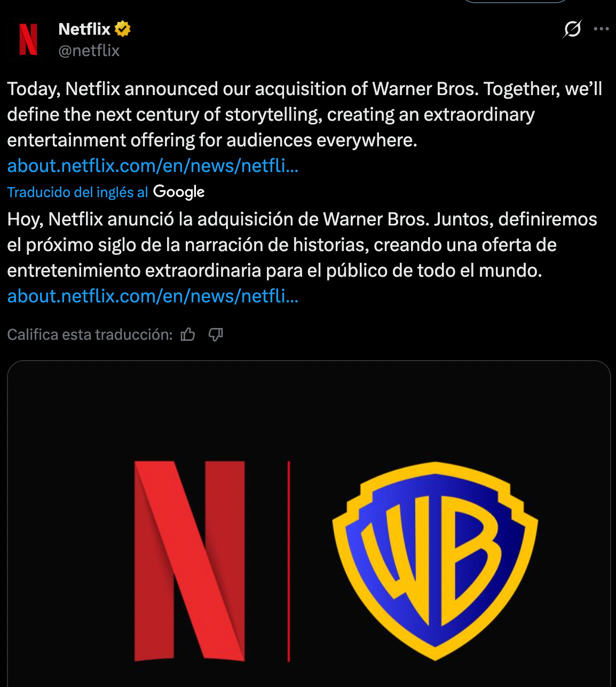Click the red Netflix N in the image

[x=189, y=561]
